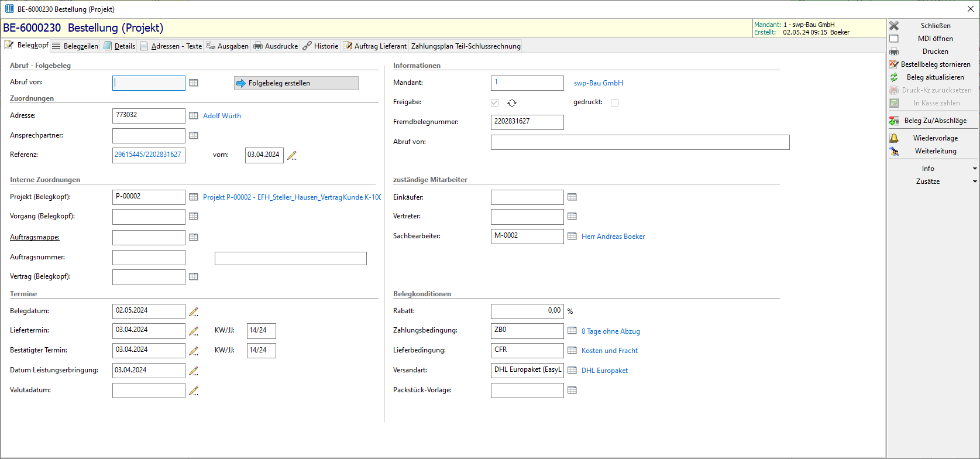Click pencil icon next to Referenz date
Screen dimensions: 980x459
292,156
